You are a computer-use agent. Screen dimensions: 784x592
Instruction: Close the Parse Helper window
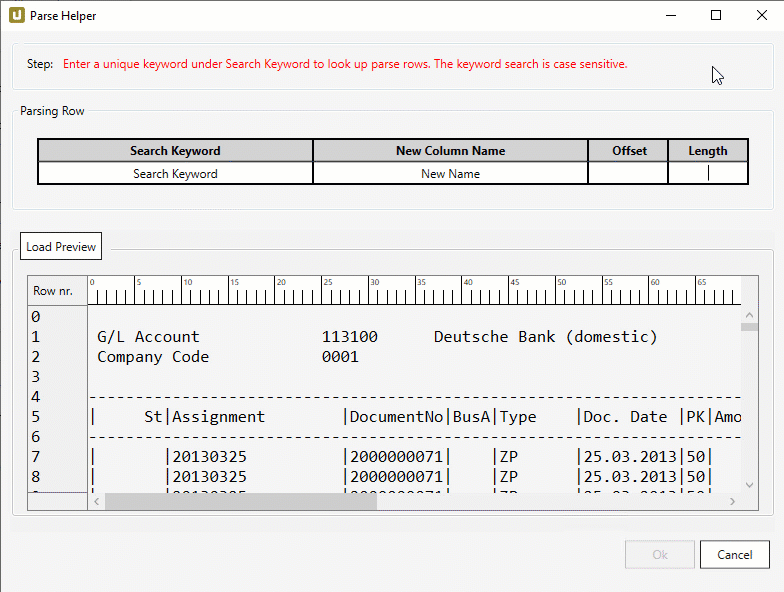click(762, 16)
